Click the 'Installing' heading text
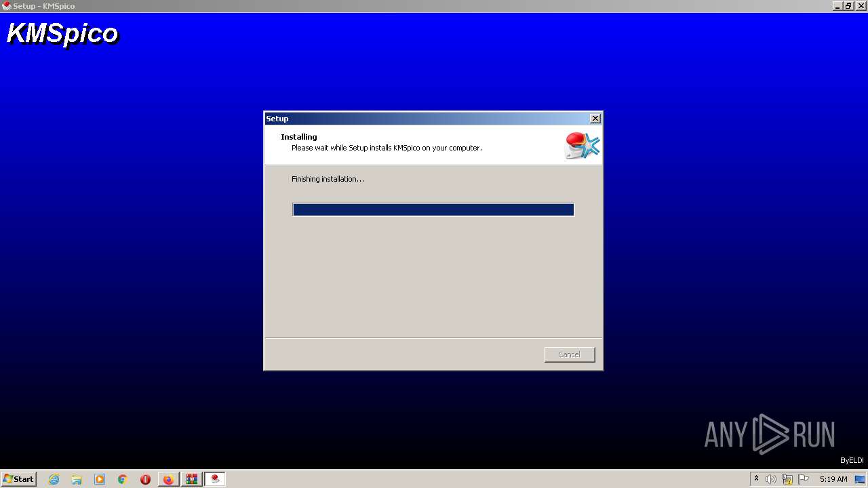 coord(299,137)
